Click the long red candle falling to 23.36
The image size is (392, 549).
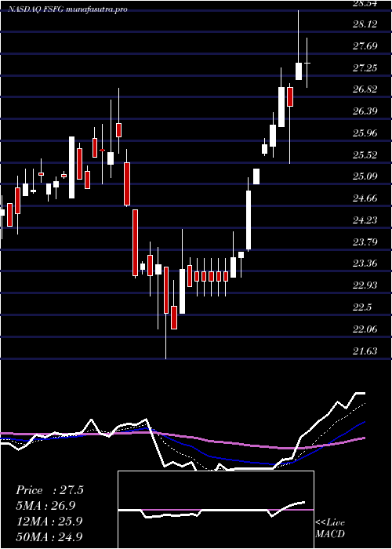pyautogui.click(x=135, y=243)
